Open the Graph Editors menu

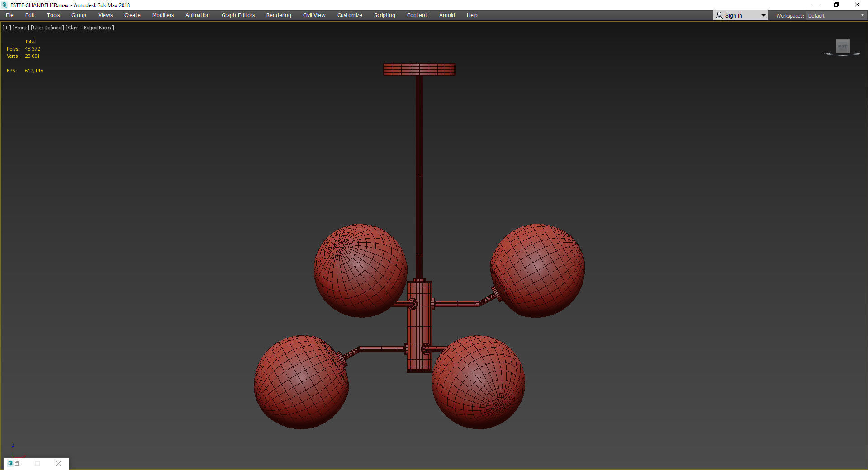point(238,15)
